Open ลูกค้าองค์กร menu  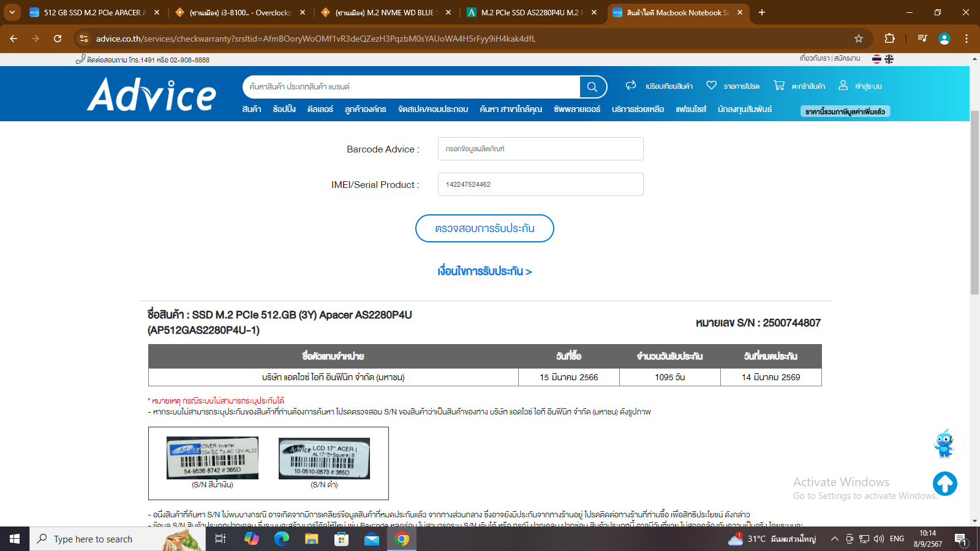[365, 109]
